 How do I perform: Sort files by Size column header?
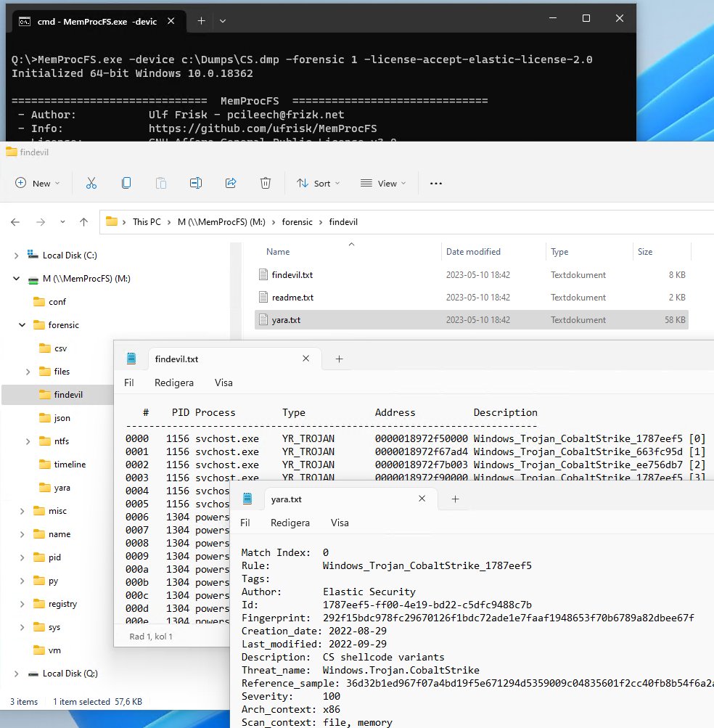click(x=645, y=252)
